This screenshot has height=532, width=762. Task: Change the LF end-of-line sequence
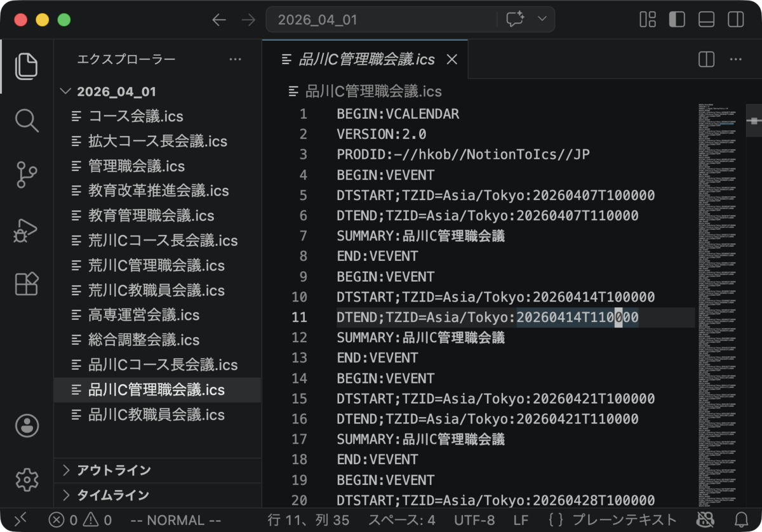pyautogui.click(x=521, y=520)
